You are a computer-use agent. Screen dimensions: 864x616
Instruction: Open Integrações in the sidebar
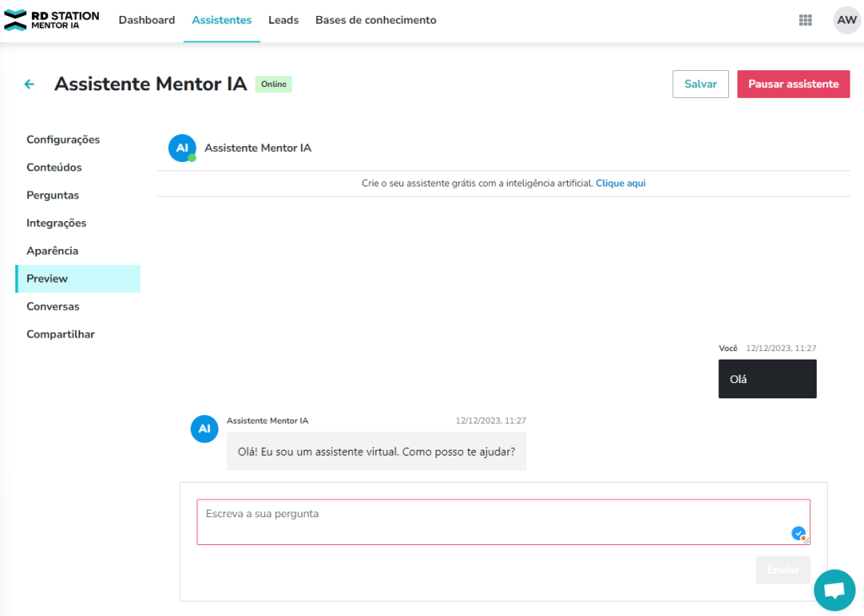[78, 223]
